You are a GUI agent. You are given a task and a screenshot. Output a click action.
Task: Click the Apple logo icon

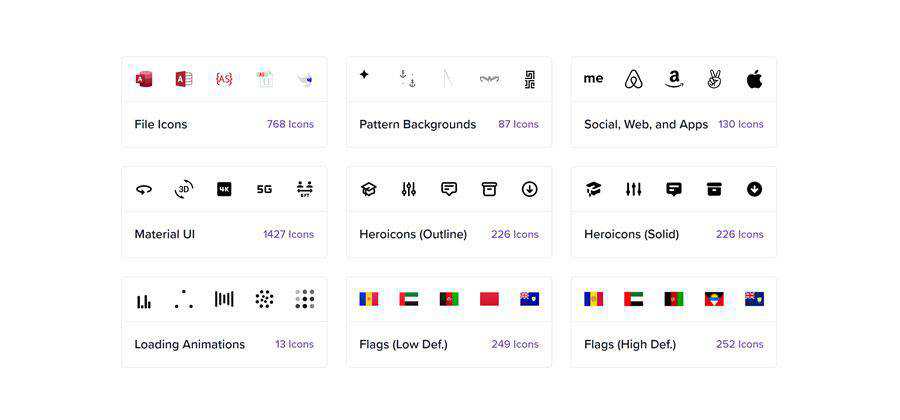click(754, 79)
